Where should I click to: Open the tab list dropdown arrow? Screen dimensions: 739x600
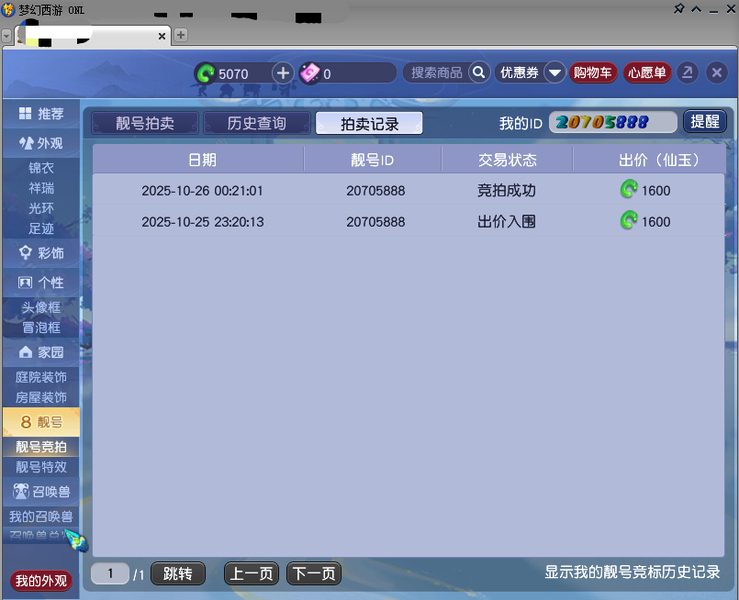(x=7, y=36)
